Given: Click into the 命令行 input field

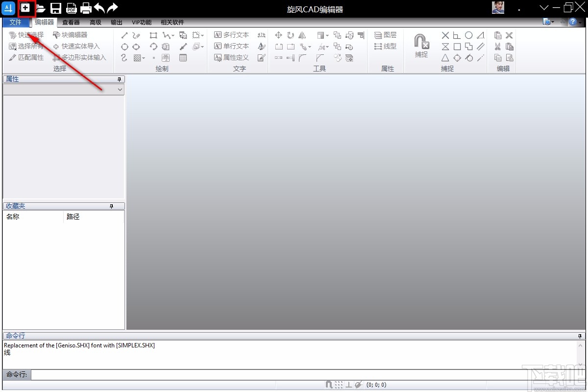Looking at the screenshot, I should (x=308, y=375).
